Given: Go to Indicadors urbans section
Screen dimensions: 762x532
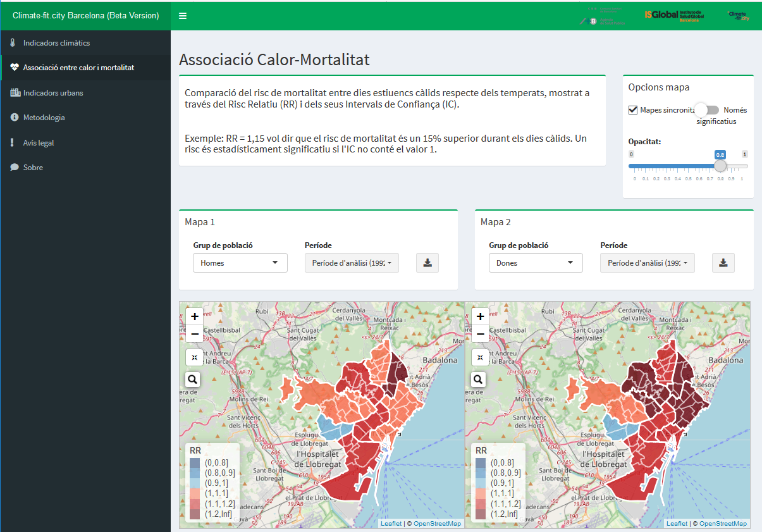Looking at the screenshot, I should 53,93.
